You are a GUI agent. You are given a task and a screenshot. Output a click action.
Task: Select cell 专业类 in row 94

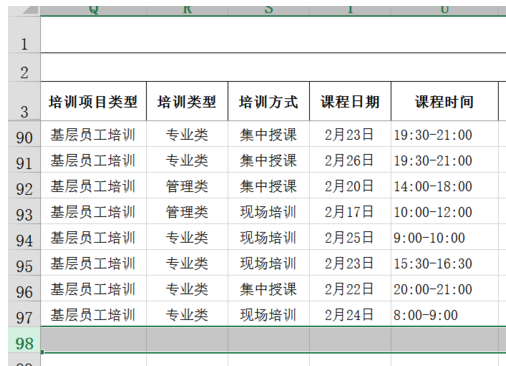point(187,237)
